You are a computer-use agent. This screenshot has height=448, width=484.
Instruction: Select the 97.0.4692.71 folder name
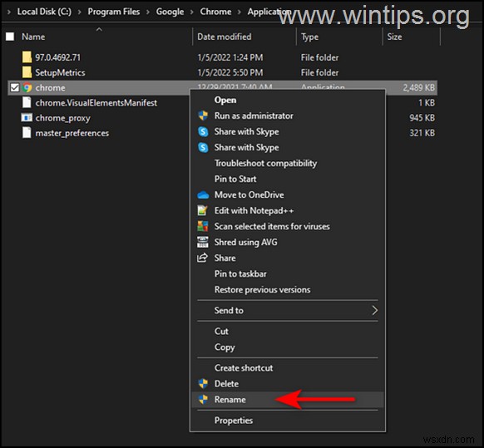(x=57, y=57)
